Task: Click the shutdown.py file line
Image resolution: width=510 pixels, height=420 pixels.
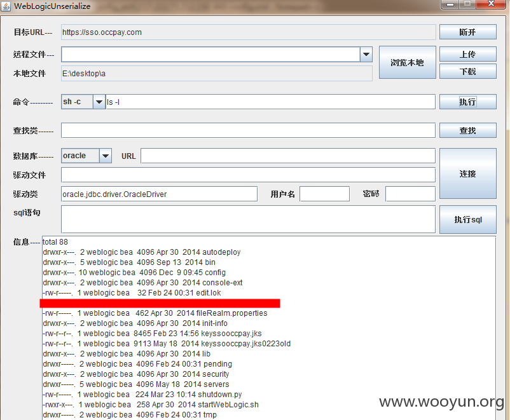Action: (x=142, y=395)
